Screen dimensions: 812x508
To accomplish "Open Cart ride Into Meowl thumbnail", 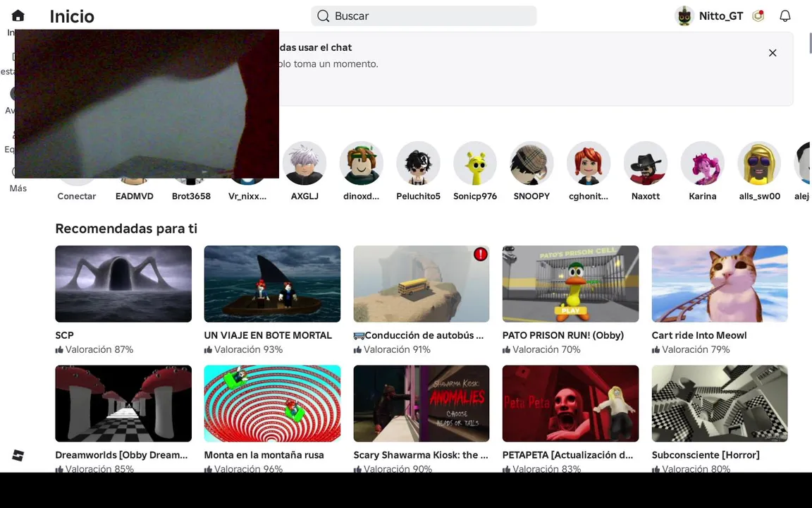I will [x=720, y=284].
